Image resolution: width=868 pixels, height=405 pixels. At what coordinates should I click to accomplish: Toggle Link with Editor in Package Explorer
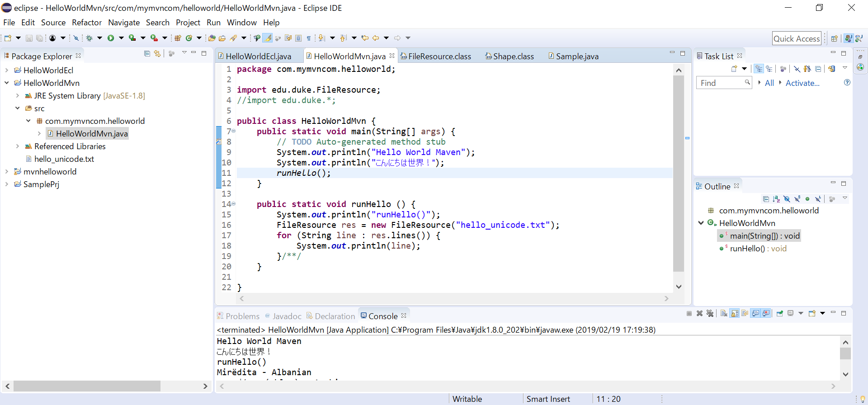pyautogui.click(x=157, y=53)
